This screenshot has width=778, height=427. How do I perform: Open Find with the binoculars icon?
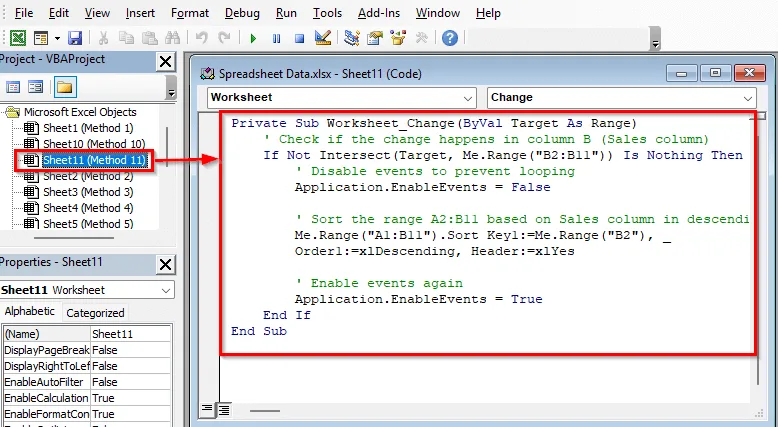[x=172, y=38]
